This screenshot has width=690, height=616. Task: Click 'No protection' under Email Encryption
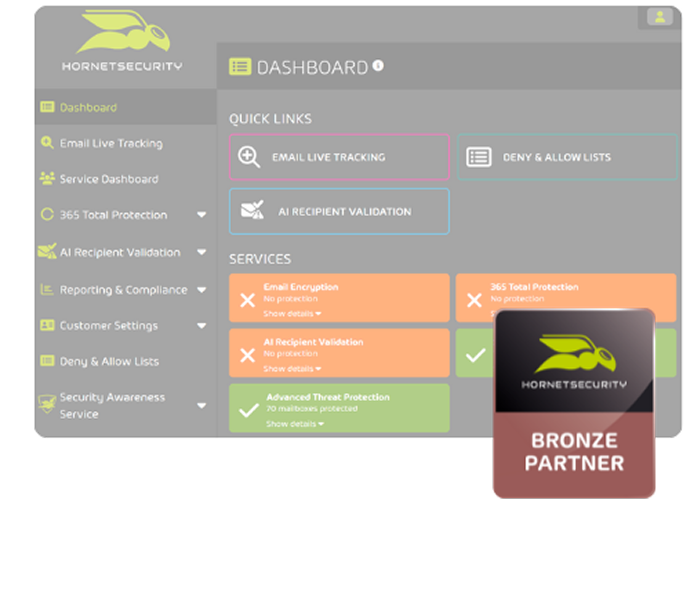(x=290, y=299)
